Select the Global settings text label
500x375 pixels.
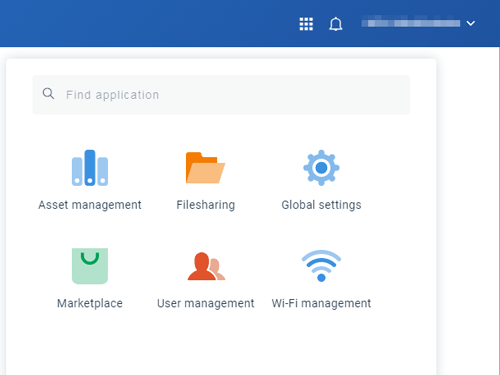tap(321, 205)
